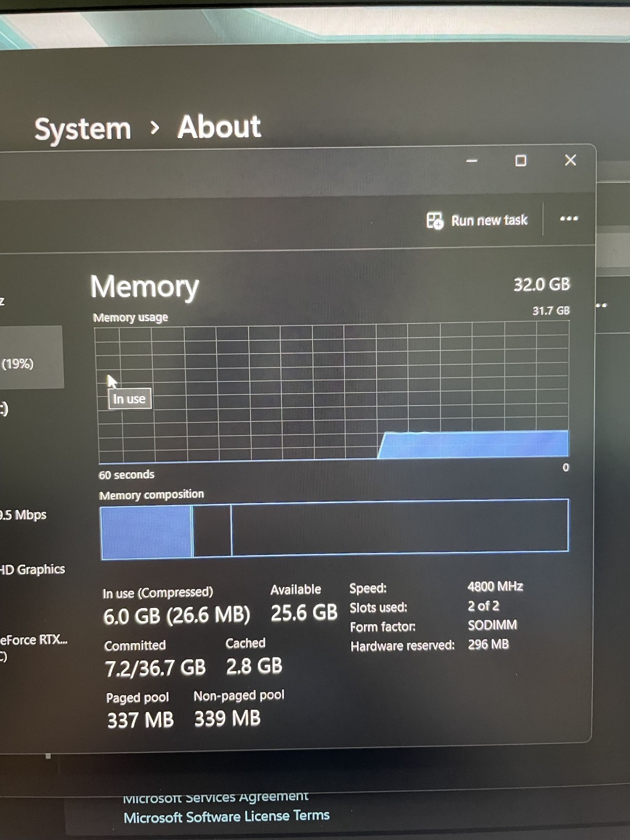The height and width of the screenshot is (840, 630).
Task: Minimize the Task Manager window
Action: pyautogui.click(x=472, y=161)
